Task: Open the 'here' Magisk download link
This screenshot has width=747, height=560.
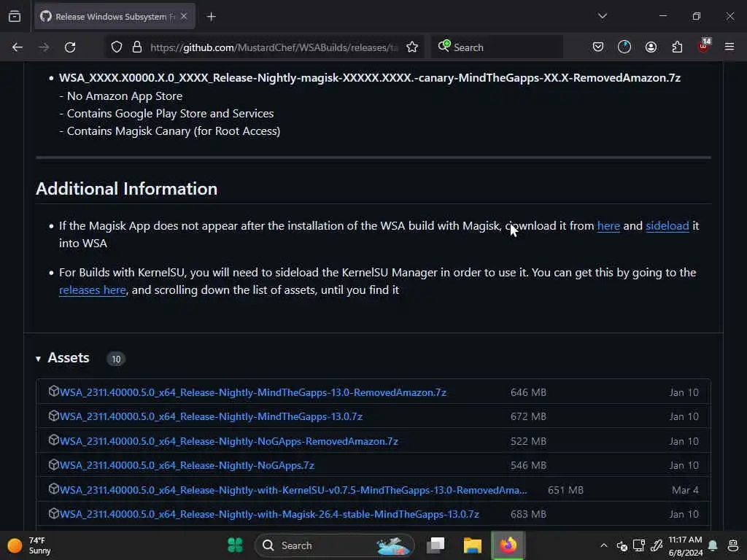Action: pos(608,226)
